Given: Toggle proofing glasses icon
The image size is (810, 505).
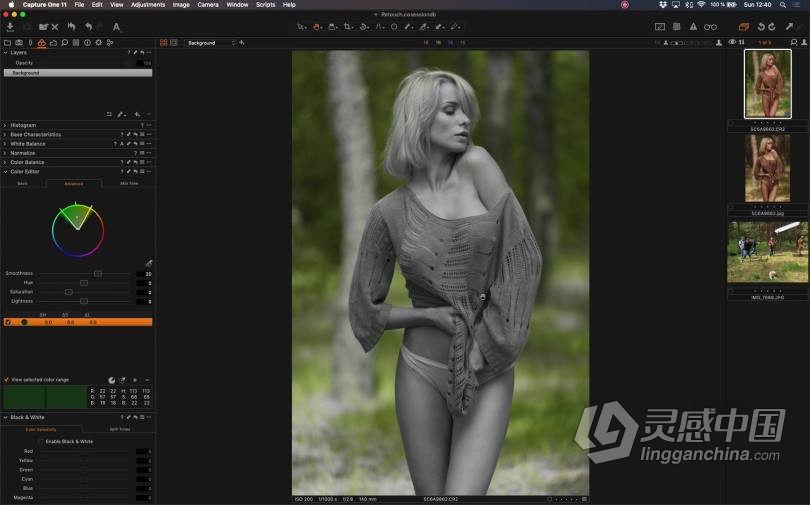Looking at the screenshot, I should click(x=710, y=27).
